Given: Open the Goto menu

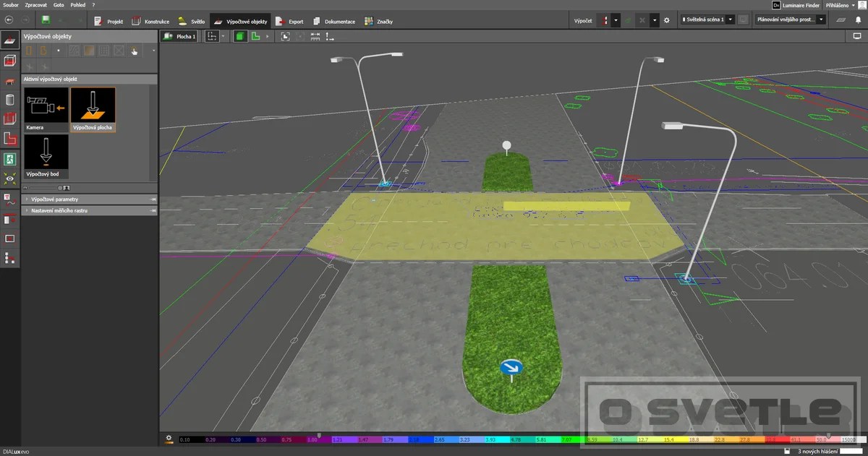Looking at the screenshot, I should coord(59,4).
